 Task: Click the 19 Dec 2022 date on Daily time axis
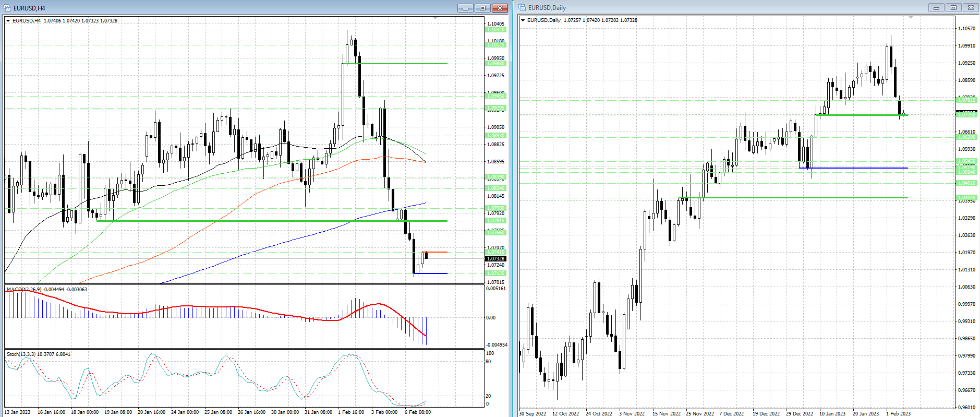coord(766,414)
